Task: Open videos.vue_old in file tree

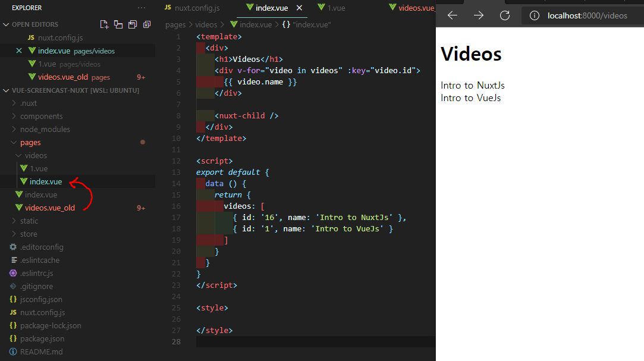Action: pyautogui.click(x=50, y=208)
